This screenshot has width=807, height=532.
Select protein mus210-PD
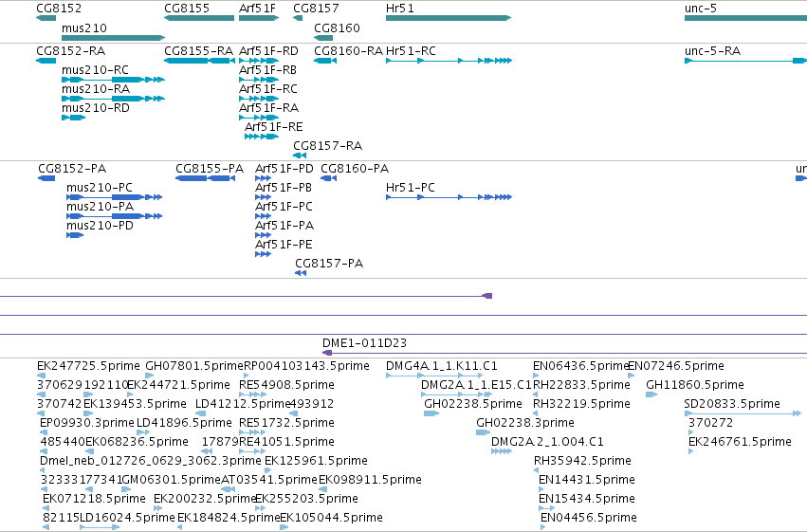100,226
